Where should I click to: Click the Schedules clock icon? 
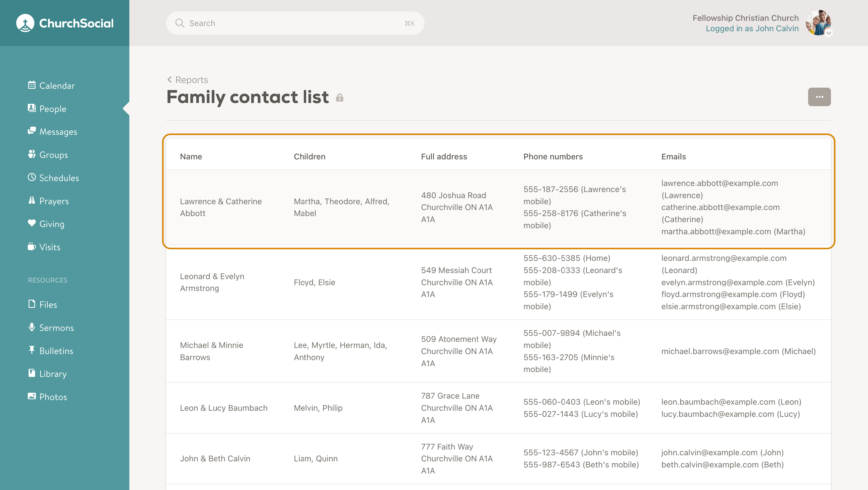click(x=32, y=177)
